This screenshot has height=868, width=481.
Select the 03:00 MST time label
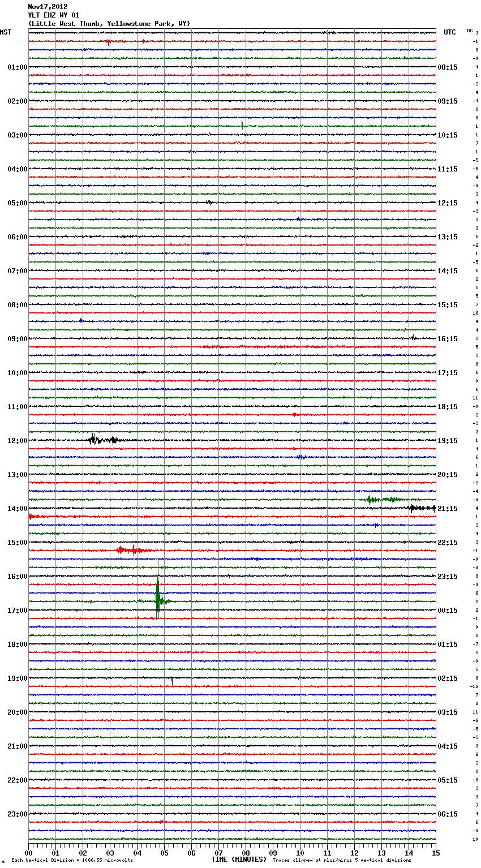(18, 135)
